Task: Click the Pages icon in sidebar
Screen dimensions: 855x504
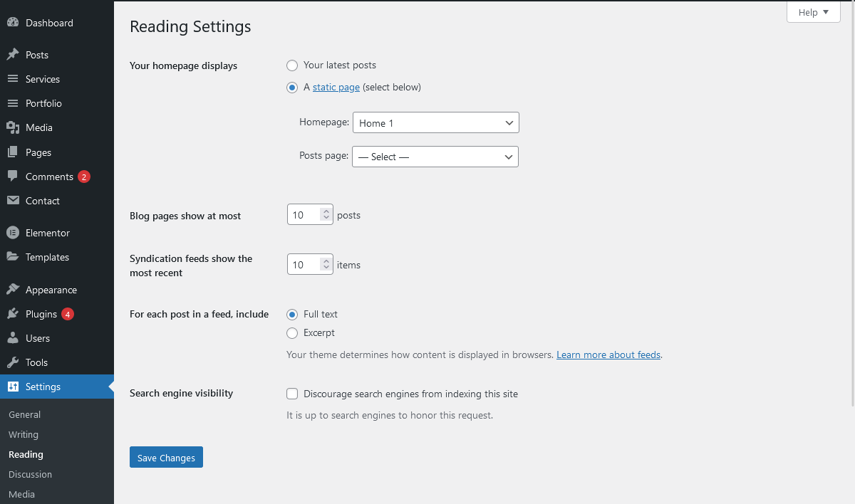Action: click(13, 152)
